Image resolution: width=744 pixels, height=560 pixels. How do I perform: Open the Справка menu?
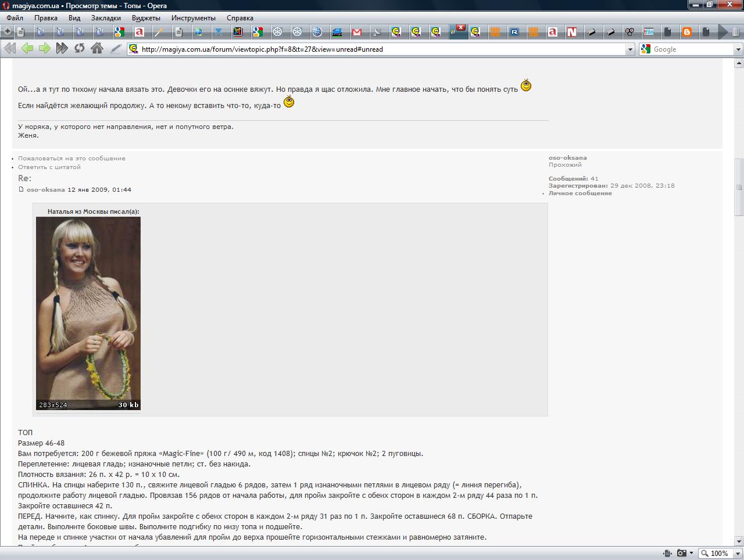(x=240, y=17)
